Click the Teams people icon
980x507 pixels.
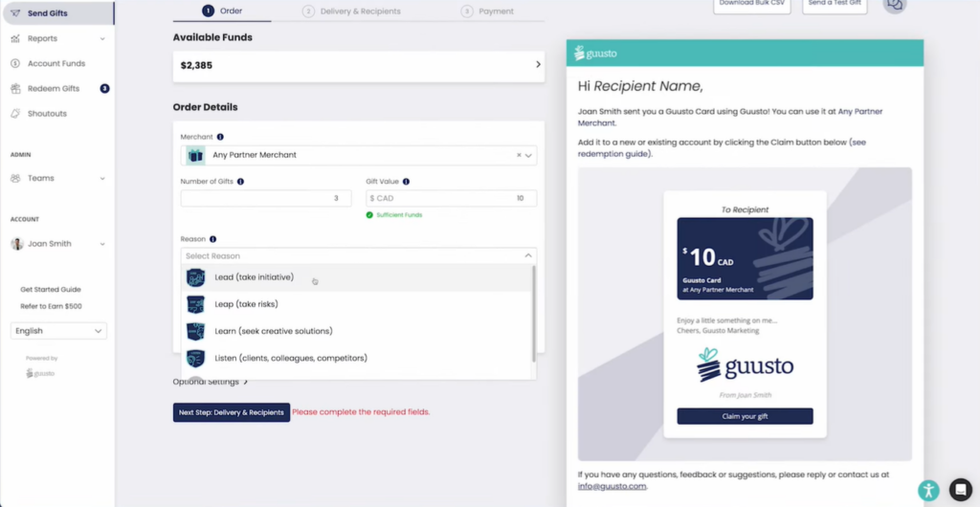(15, 179)
